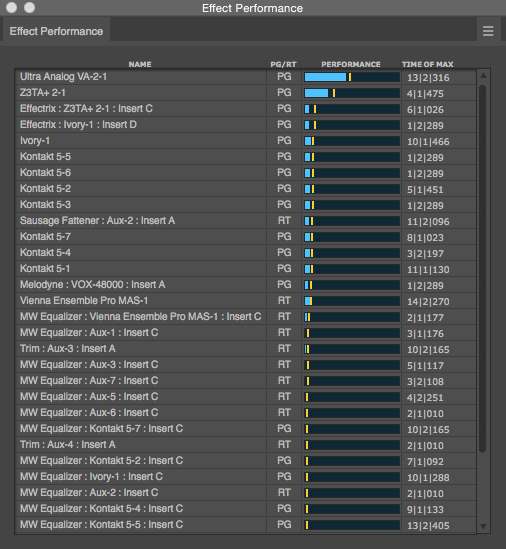
Task: Select Melodyne : VOX-48000 : Insert A row
Action: click(x=245, y=285)
